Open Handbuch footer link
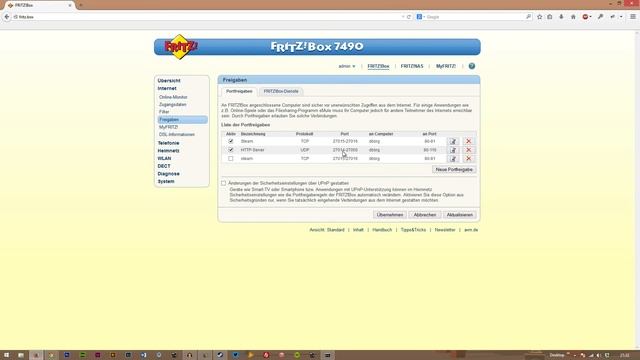 click(382, 230)
